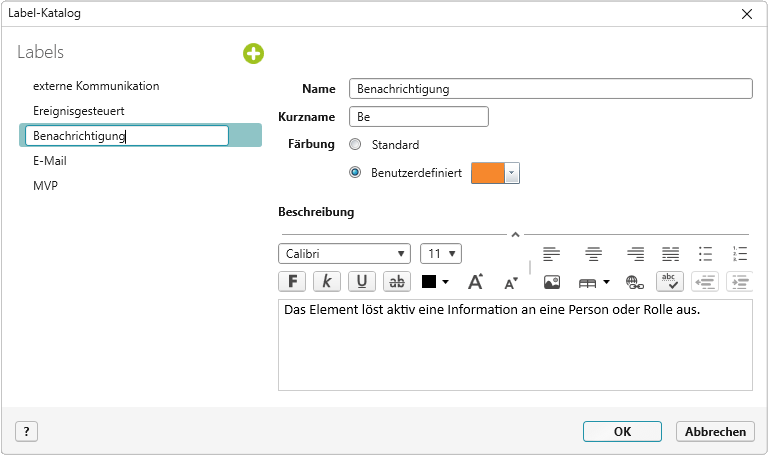The width and height of the screenshot is (768, 455).
Task: Increase paragraph indent
Action: point(740,282)
